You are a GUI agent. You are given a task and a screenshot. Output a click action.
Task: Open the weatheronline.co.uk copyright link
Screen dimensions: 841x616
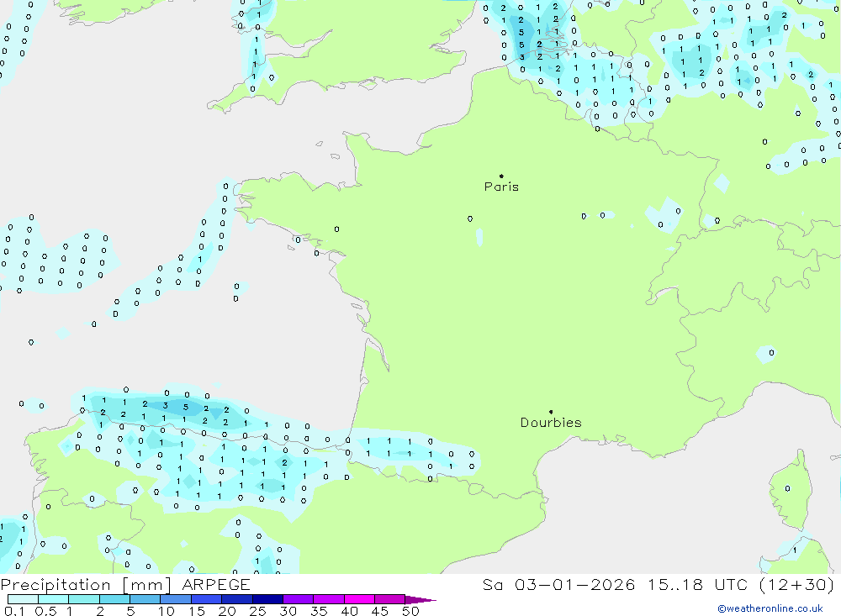click(770, 608)
